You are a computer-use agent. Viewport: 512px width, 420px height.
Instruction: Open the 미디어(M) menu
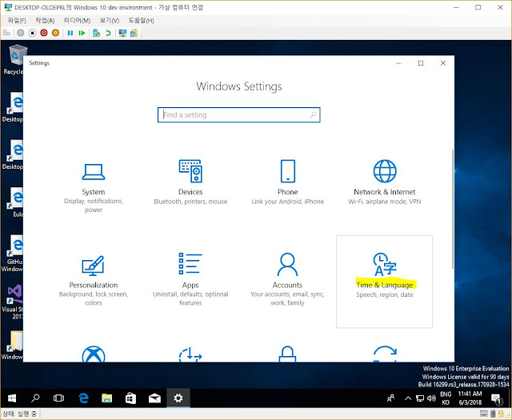pyautogui.click(x=77, y=21)
